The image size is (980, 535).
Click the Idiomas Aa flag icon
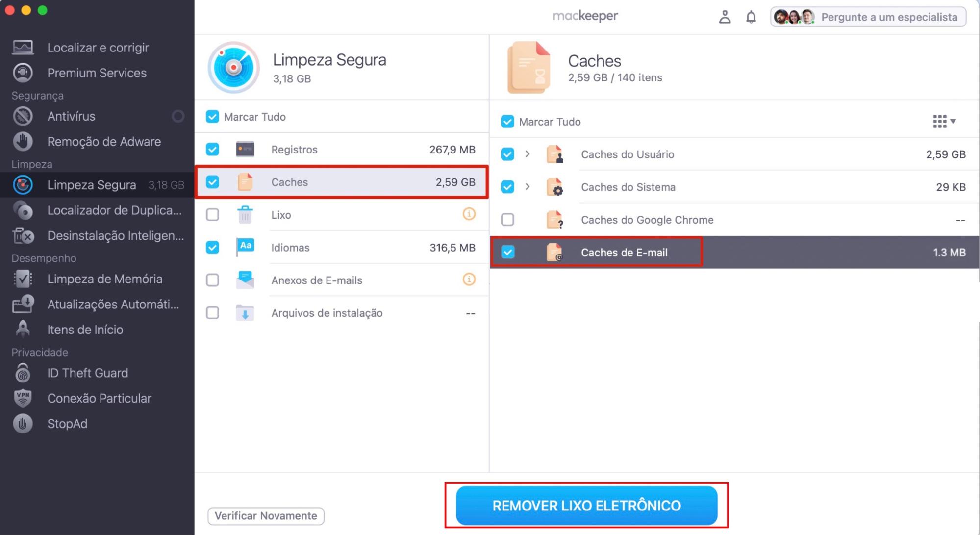pyautogui.click(x=245, y=247)
